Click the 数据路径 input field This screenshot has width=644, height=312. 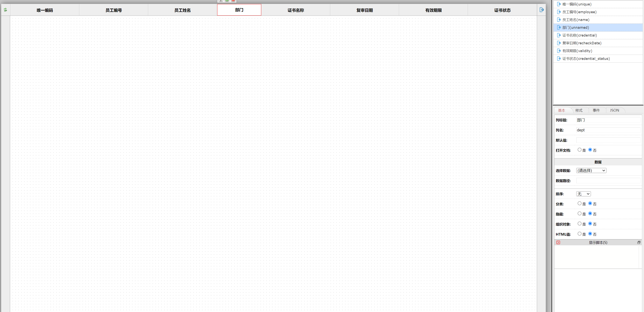[x=608, y=181]
